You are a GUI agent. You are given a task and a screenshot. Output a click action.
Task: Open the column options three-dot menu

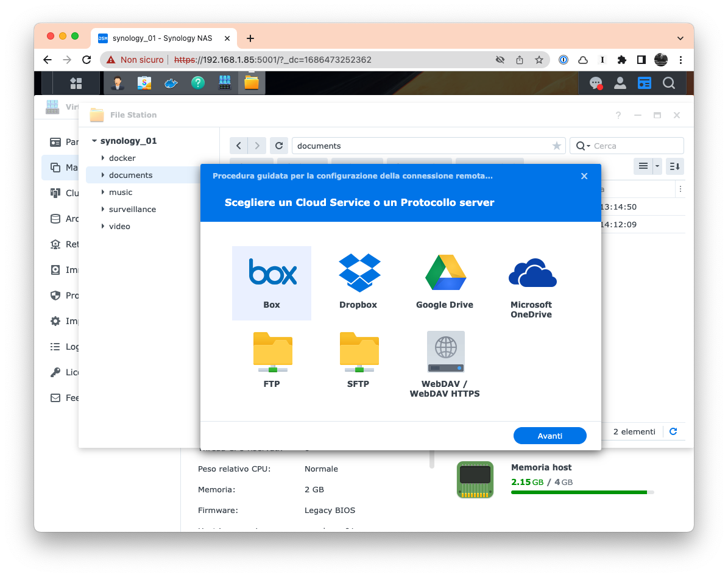coord(680,189)
